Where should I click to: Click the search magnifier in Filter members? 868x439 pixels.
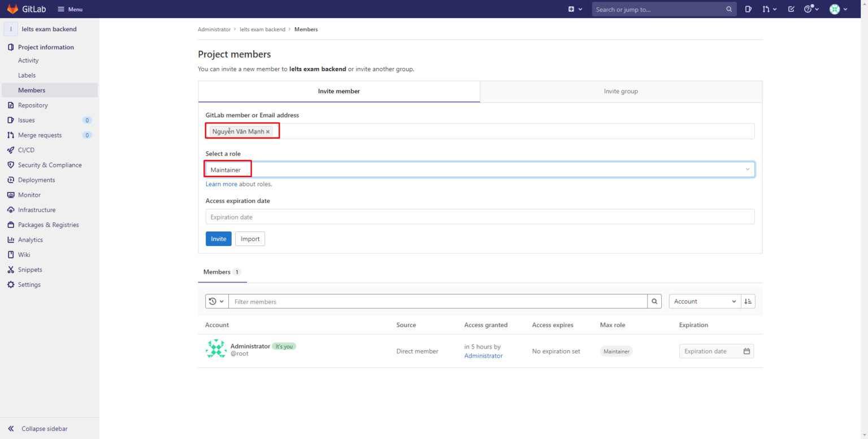click(x=654, y=302)
